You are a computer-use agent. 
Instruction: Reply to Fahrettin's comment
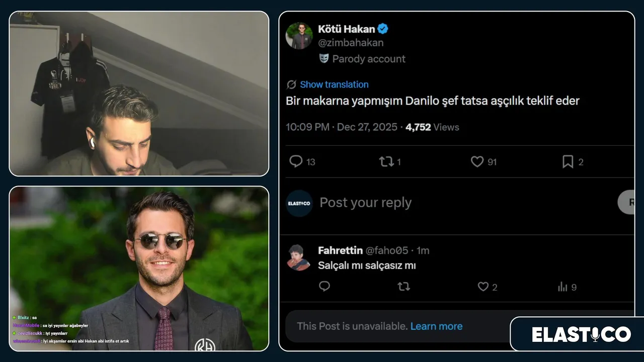[325, 287]
